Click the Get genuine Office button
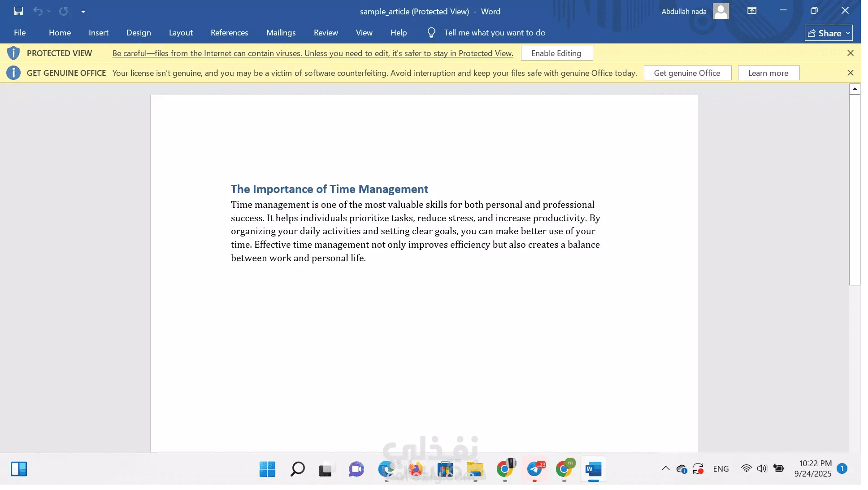This screenshot has height=490, width=868. pos(687,73)
